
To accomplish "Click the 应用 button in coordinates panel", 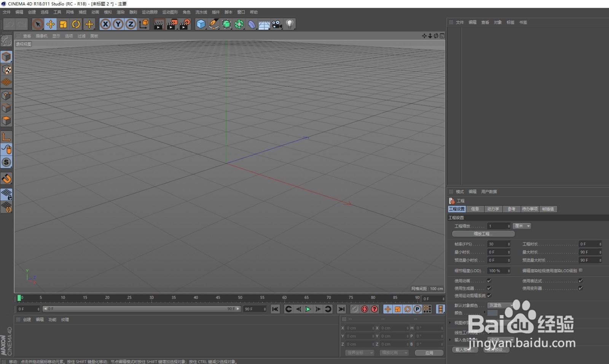I will [429, 353].
